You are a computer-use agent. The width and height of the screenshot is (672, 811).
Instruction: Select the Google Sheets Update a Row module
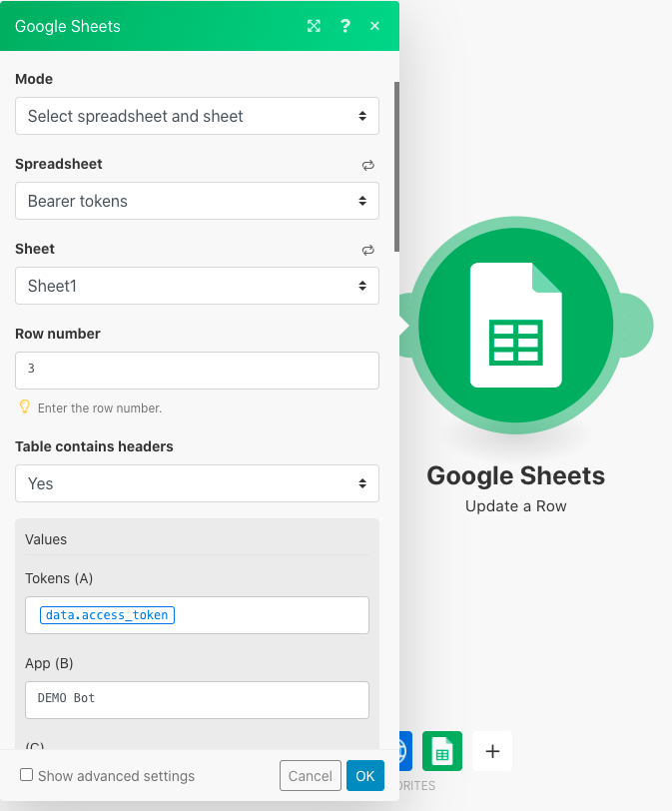515,325
